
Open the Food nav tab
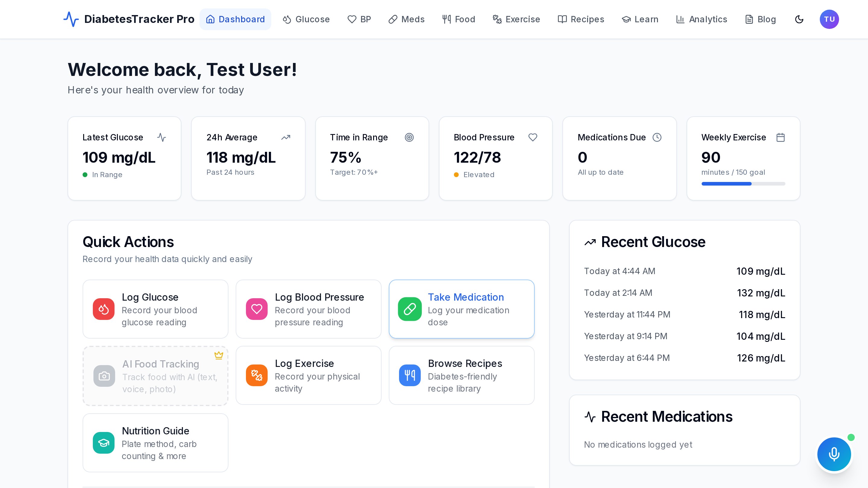pyautogui.click(x=458, y=19)
